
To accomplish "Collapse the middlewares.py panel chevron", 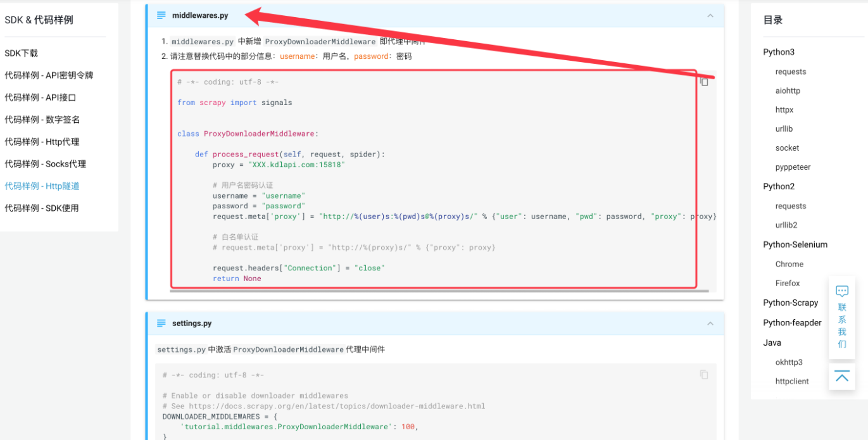I will [x=710, y=16].
